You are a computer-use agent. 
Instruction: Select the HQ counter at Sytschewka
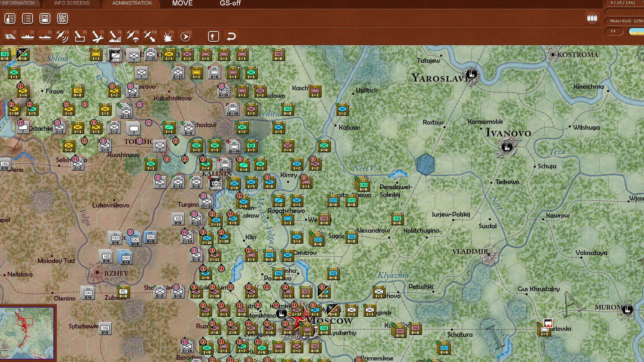[105, 328]
